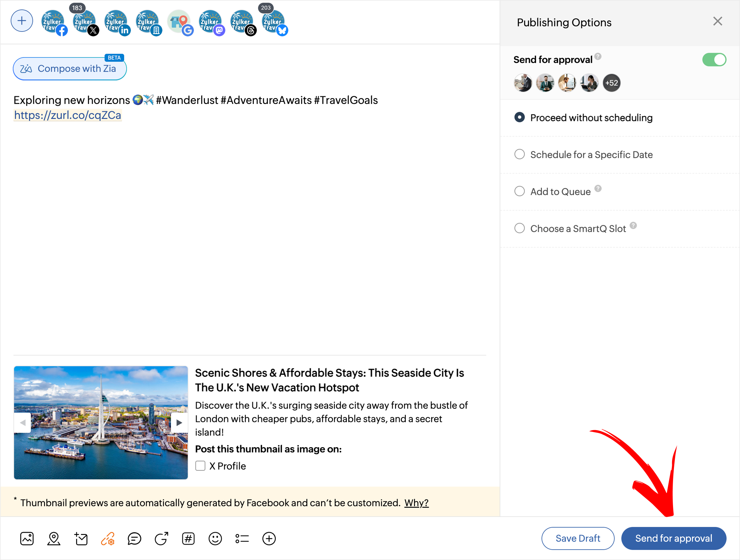The height and width of the screenshot is (560, 740).
Task: Click the location pin toolbar icon
Action: [x=54, y=539]
